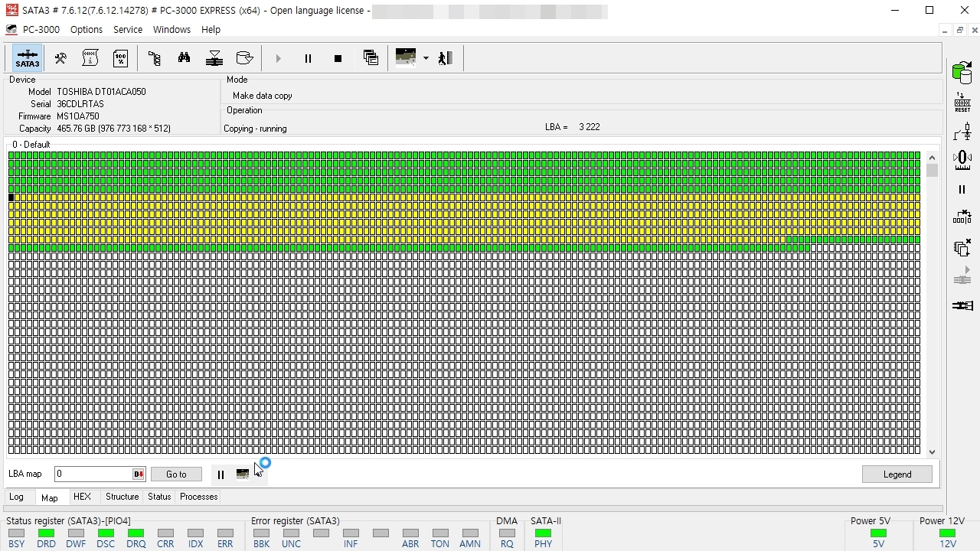The height and width of the screenshot is (551, 980).
Task: Open the drive info scroll icon
Action: tap(90, 58)
